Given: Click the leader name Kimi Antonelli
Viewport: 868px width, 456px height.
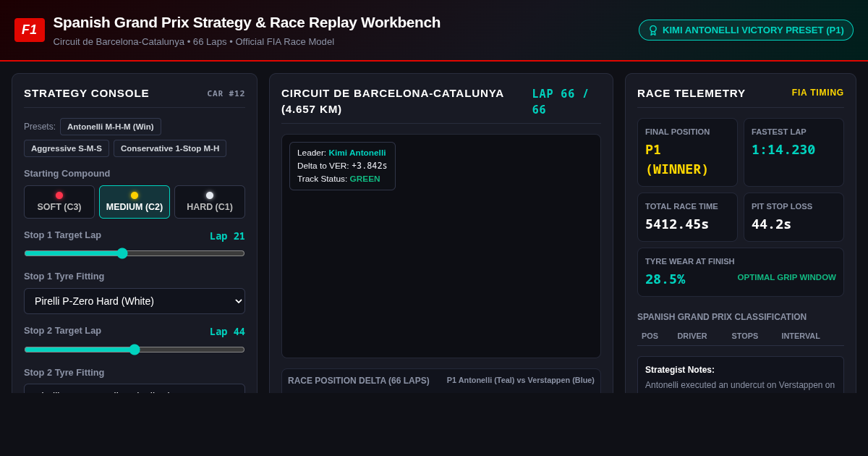Looking at the screenshot, I should point(357,153).
